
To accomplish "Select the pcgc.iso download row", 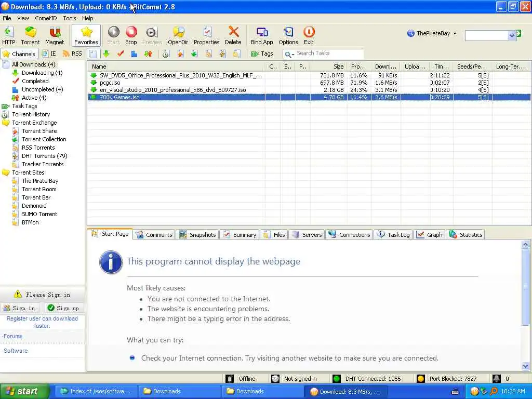I will point(309,83).
